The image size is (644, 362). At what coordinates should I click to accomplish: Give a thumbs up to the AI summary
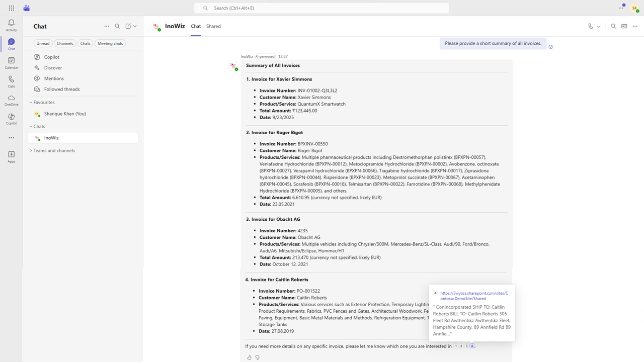(x=249, y=357)
